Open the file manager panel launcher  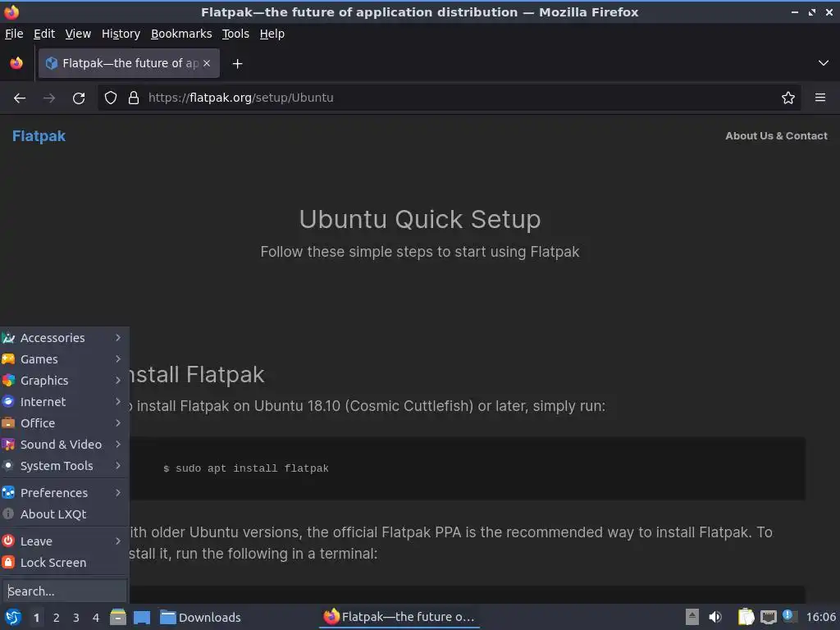coord(118,618)
